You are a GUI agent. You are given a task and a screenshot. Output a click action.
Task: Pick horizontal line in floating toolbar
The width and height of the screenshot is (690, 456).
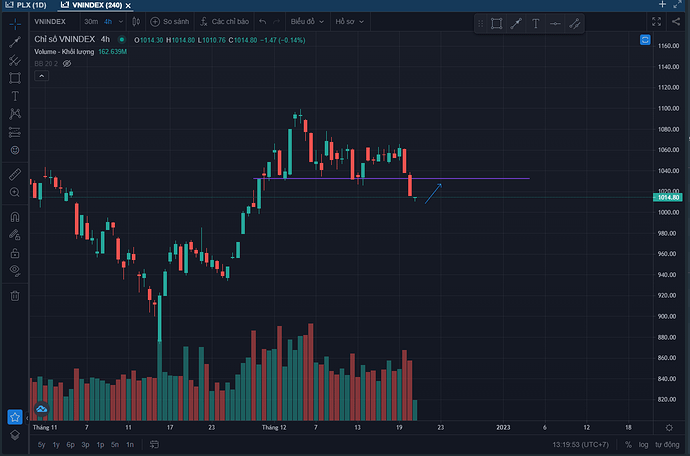click(x=555, y=24)
